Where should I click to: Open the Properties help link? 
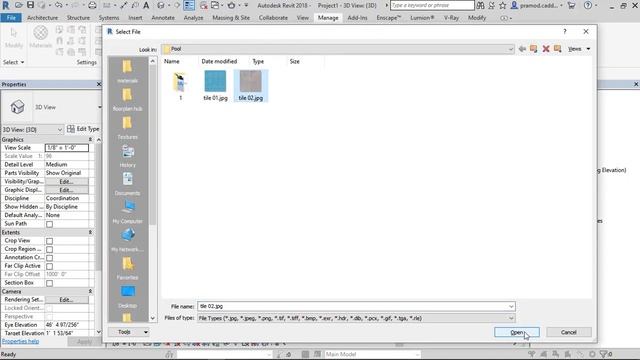20,341
